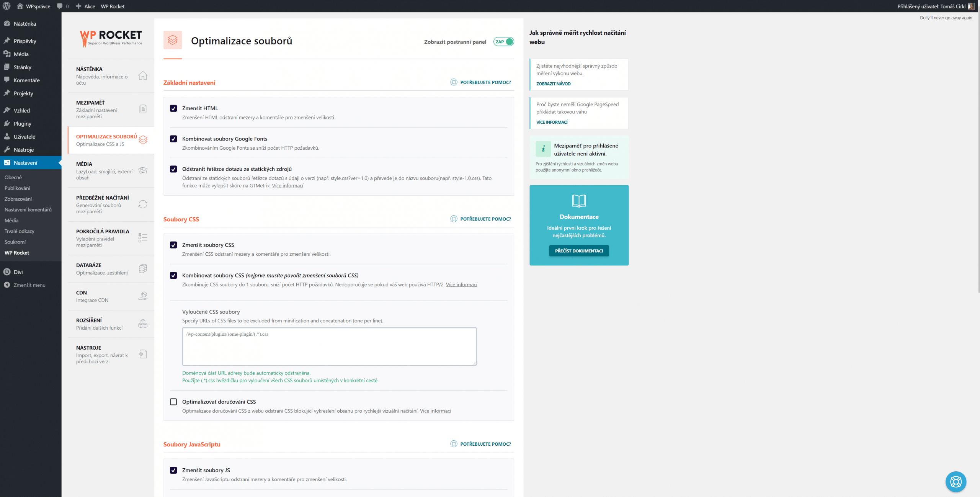Open Více informací link about query strings
The height and width of the screenshot is (497, 980).
(x=287, y=186)
